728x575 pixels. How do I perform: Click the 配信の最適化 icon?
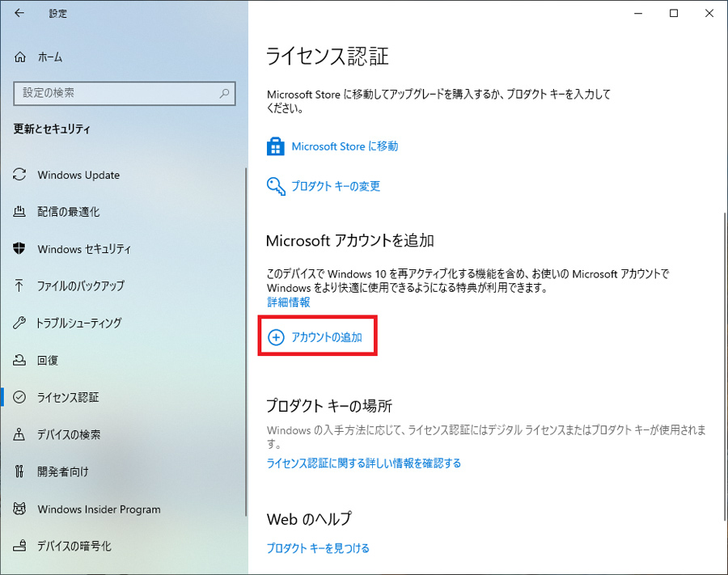tap(19, 212)
